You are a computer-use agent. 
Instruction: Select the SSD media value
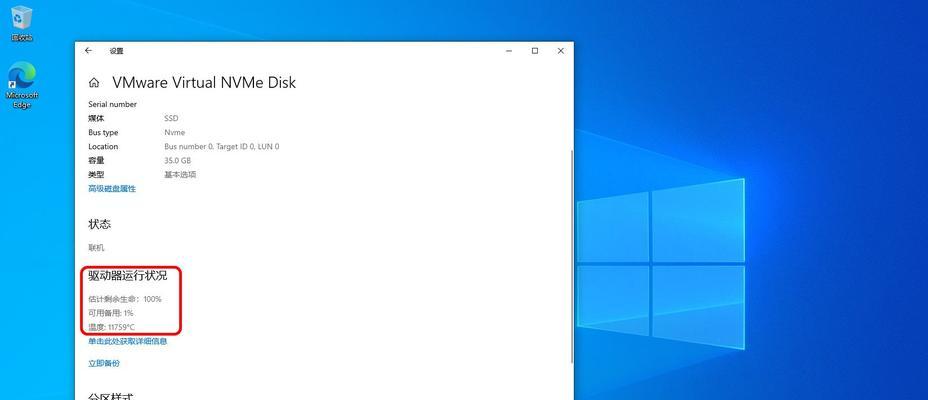171,118
